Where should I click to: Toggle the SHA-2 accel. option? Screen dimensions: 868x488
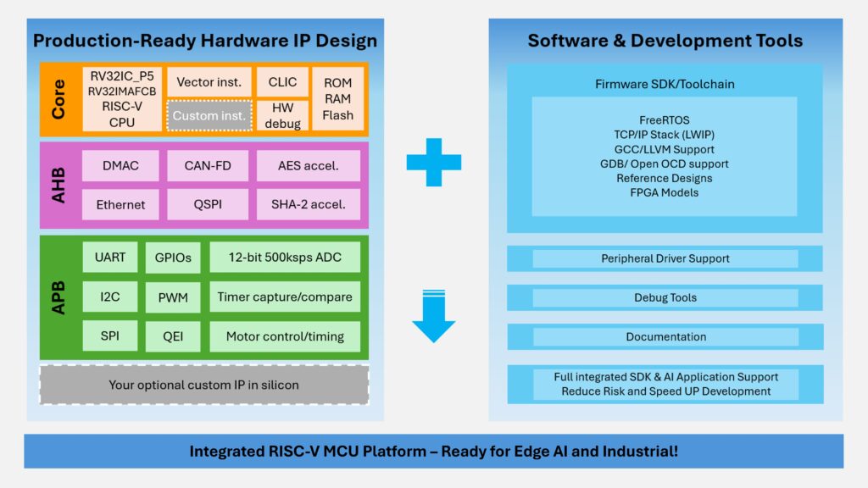pyautogui.click(x=309, y=204)
